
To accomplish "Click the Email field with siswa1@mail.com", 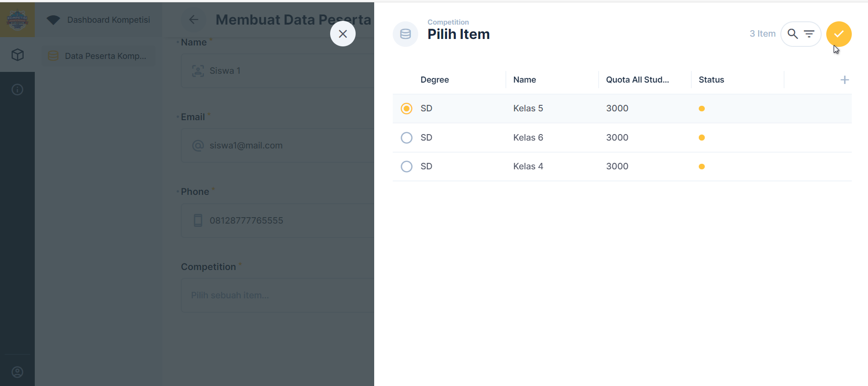I will pos(277,145).
